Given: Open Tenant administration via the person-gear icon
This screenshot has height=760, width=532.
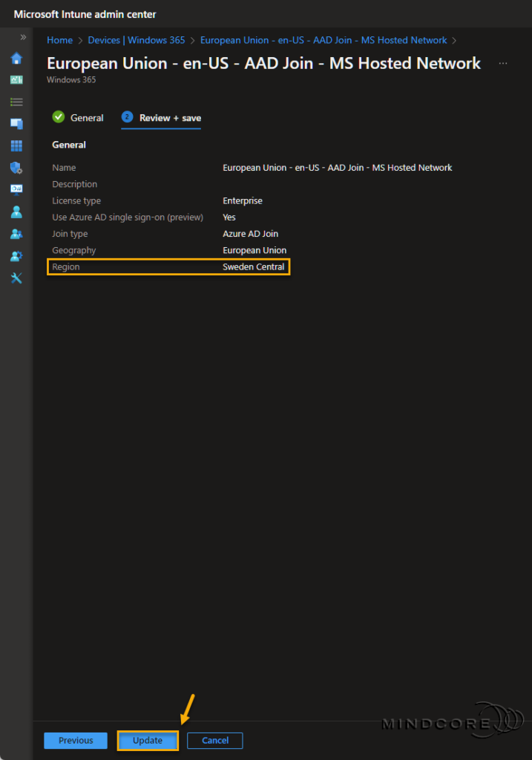Looking at the screenshot, I should [x=16, y=256].
